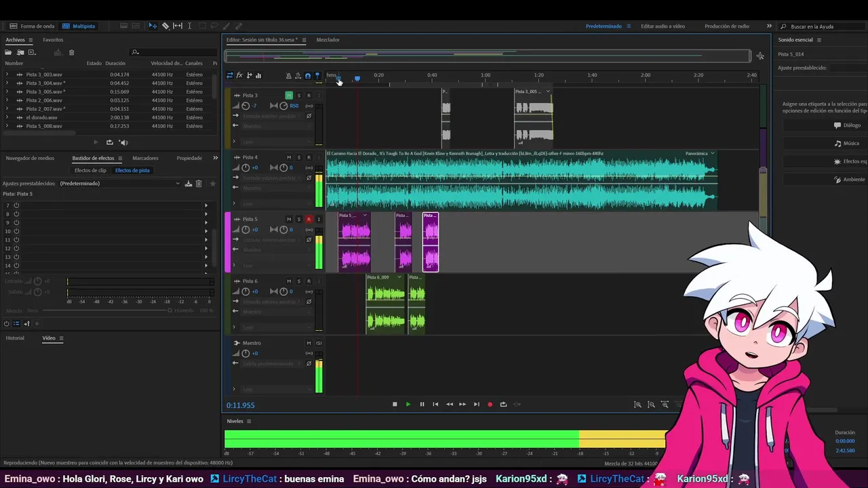Screen dimensions: 868x488
Task: Click in the Buscar en la Ayuda field
Action: coord(822,26)
